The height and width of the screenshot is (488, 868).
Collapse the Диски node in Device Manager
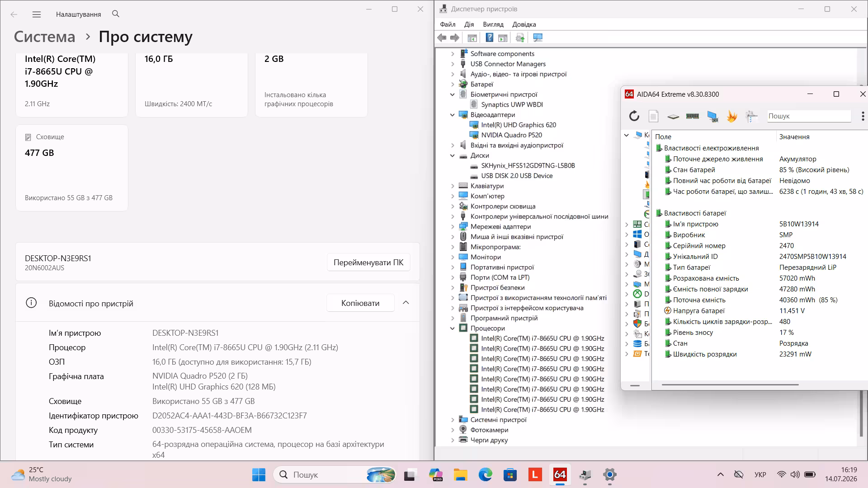pos(453,156)
